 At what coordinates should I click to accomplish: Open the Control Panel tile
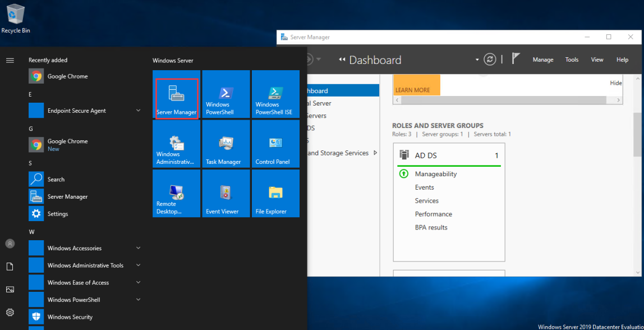pyautogui.click(x=275, y=144)
